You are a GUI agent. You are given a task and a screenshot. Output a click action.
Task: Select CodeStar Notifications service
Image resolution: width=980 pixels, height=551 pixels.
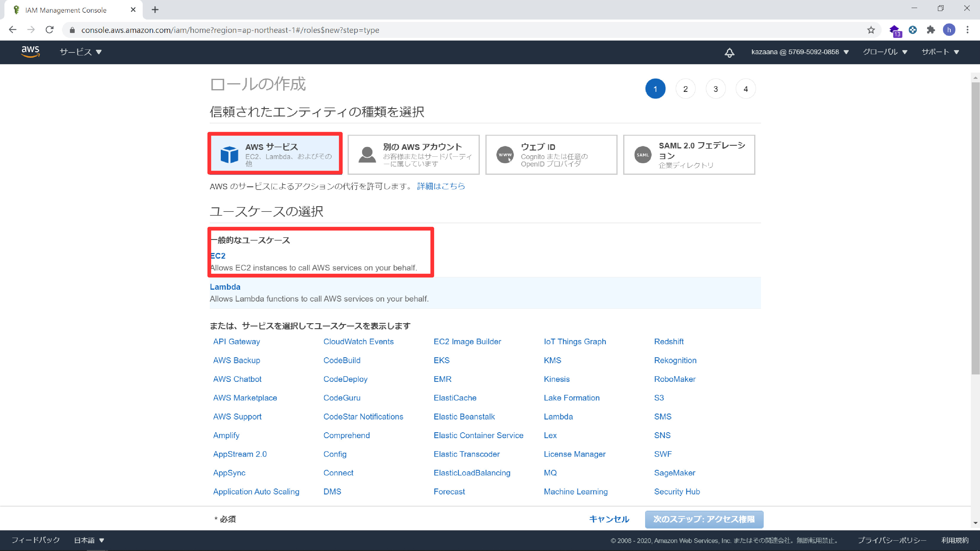(363, 417)
